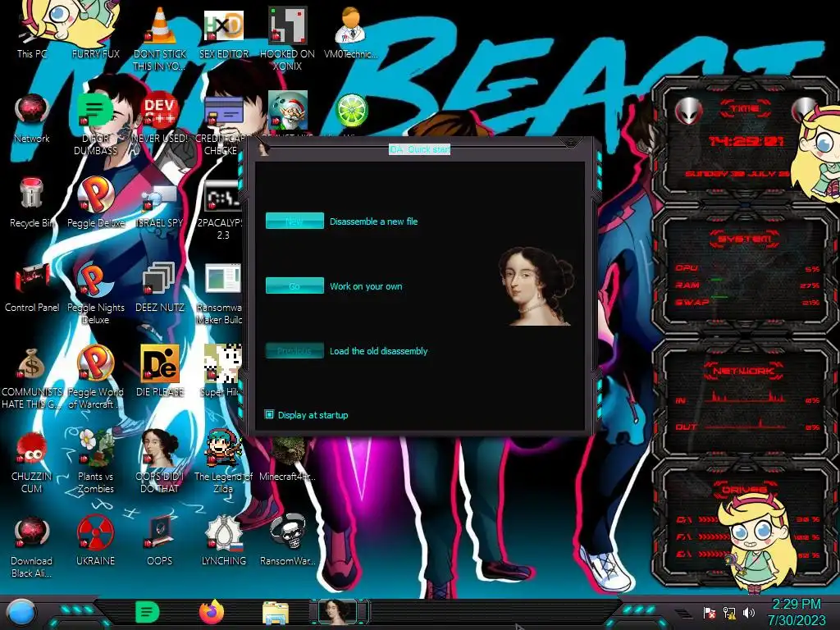Click the red flag tray icon
Viewport: 840px width, 630px height.
710,612
